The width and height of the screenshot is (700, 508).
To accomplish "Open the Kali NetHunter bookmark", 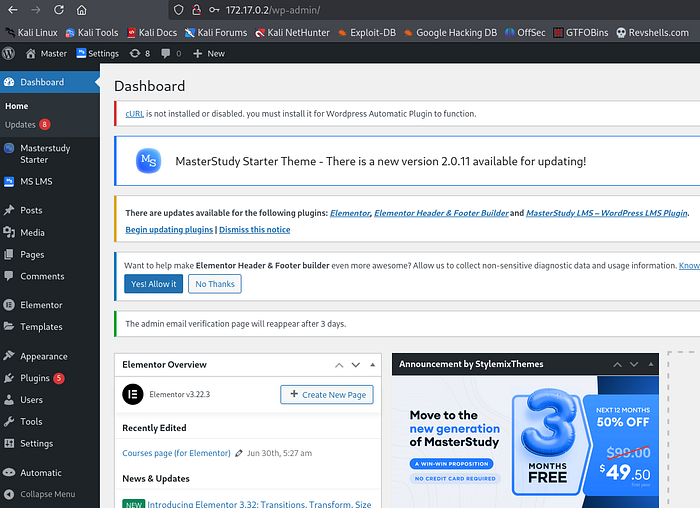I will (292, 33).
